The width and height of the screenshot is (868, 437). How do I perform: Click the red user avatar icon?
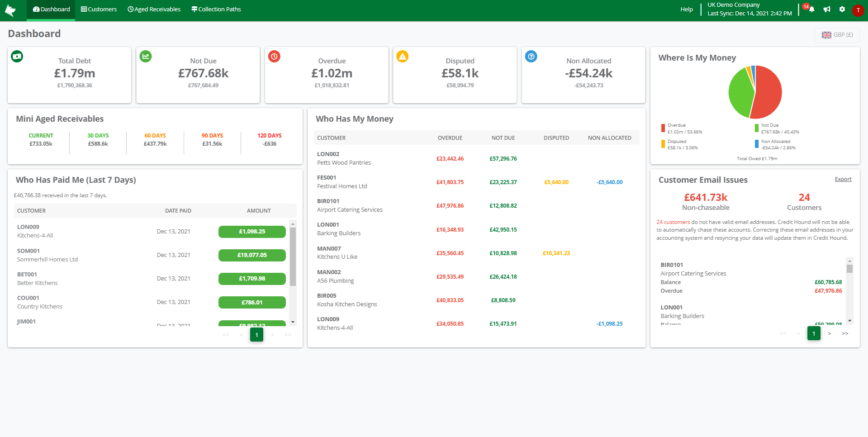coord(858,10)
